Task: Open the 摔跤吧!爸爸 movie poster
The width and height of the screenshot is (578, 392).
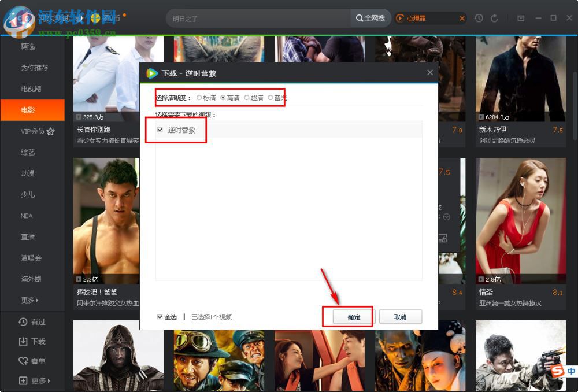Action: 106,221
